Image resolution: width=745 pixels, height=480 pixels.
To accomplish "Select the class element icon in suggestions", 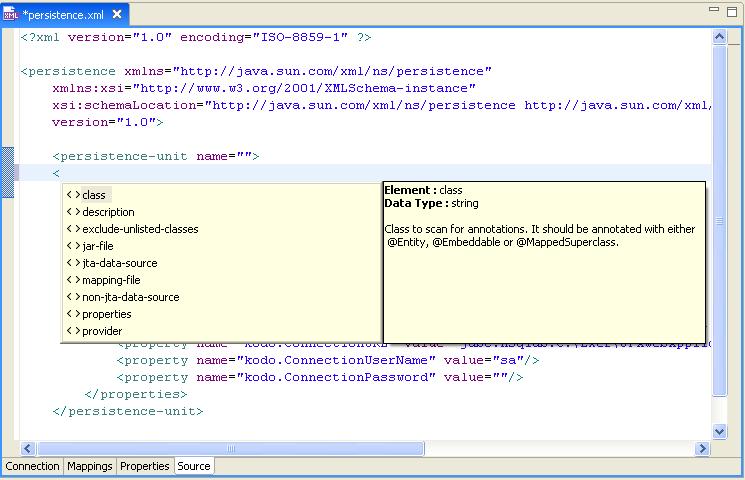I will pyautogui.click(x=73, y=195).
